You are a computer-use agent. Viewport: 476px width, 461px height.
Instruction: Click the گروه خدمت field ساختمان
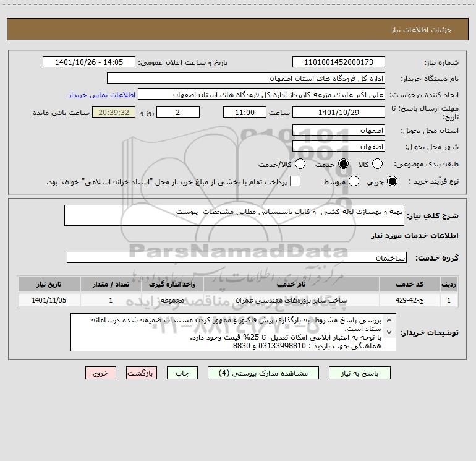pos(237,257)
